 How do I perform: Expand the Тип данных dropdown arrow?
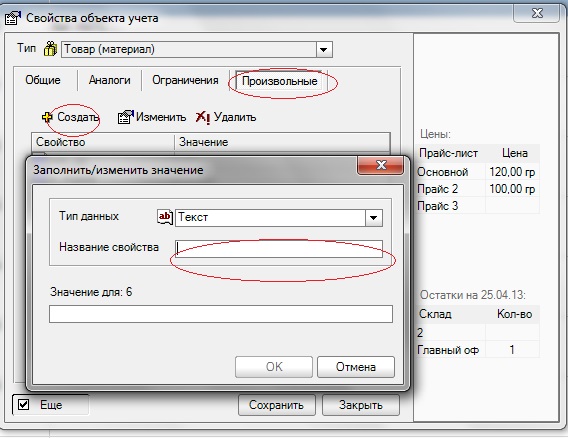[x=373, y=218]
